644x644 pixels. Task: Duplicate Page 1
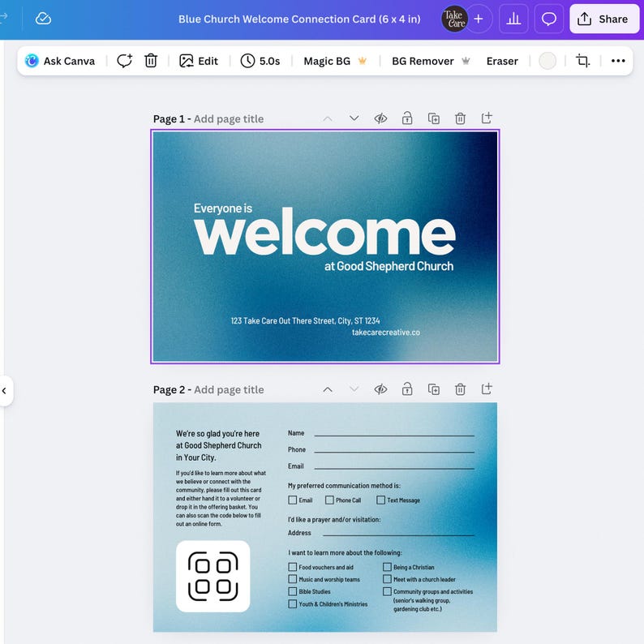click(434, 118)
